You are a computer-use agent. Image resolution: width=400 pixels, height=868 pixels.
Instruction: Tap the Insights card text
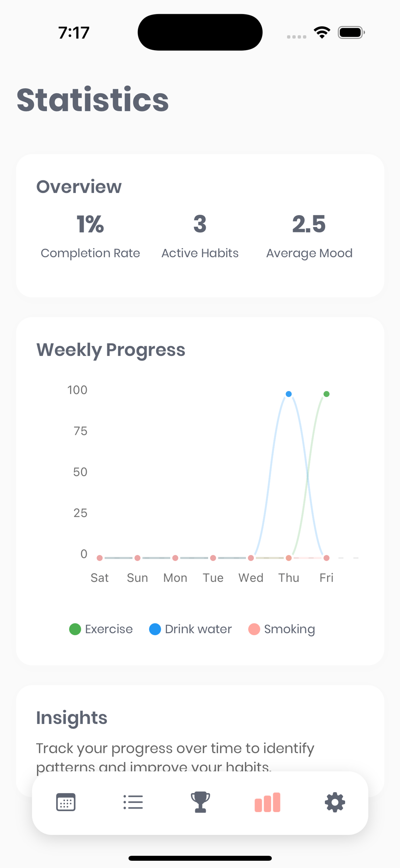pos(175,756)
